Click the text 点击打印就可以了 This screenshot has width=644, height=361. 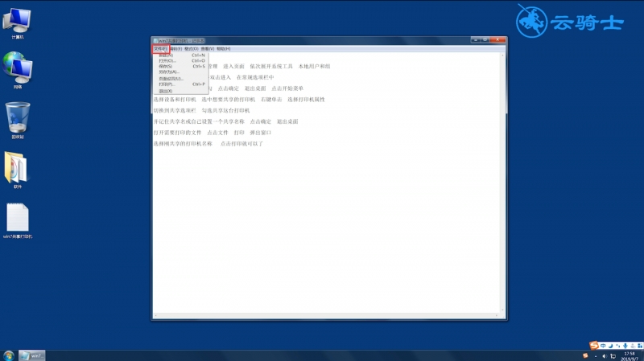(242, 144)
